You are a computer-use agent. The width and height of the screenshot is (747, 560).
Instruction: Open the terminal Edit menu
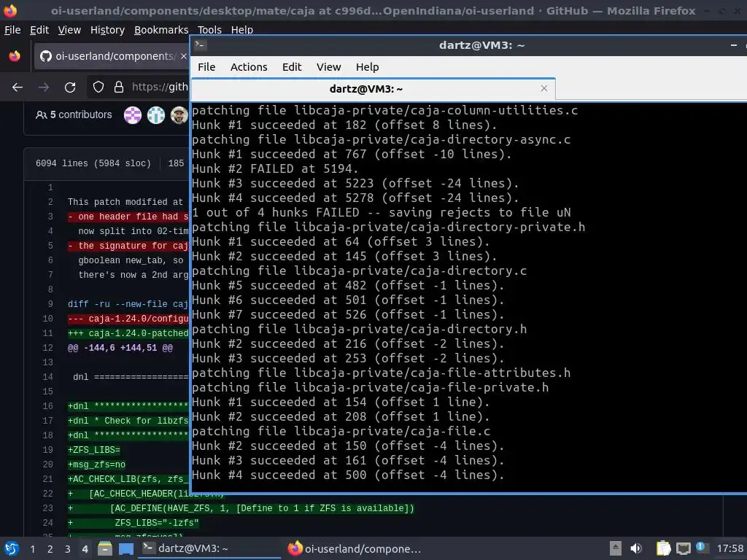click(292, 67)
